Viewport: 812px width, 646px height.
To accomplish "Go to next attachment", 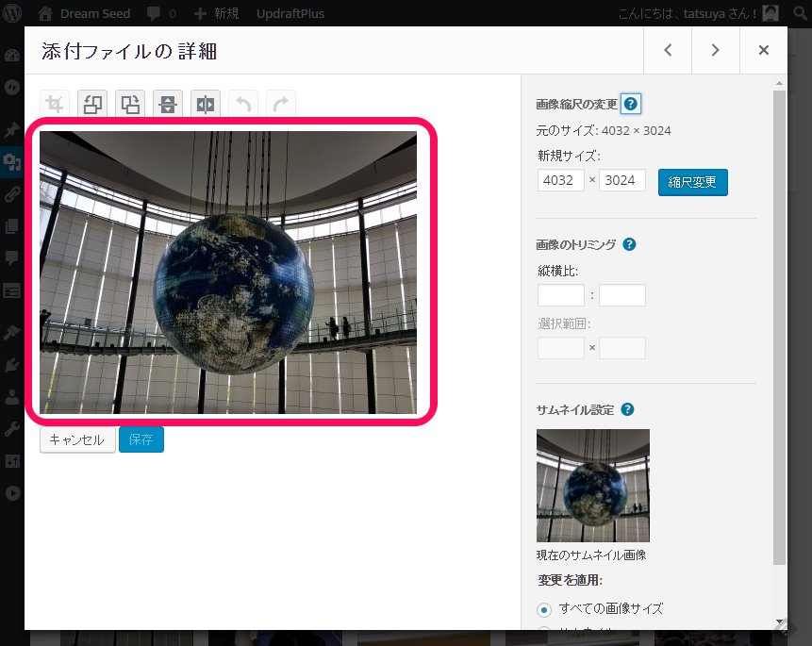I will (716, 50).
